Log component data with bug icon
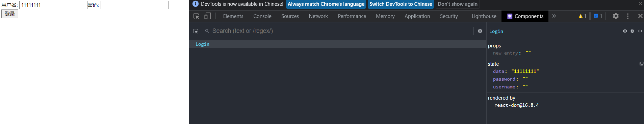 (633, 31)
